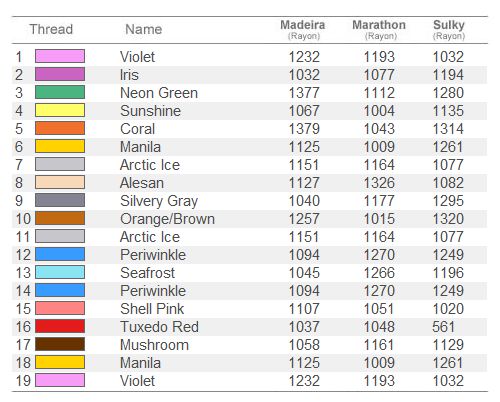Click the Coral orange swatch in row 5
This screenshot has height=402, width=500.
(60, 128)
